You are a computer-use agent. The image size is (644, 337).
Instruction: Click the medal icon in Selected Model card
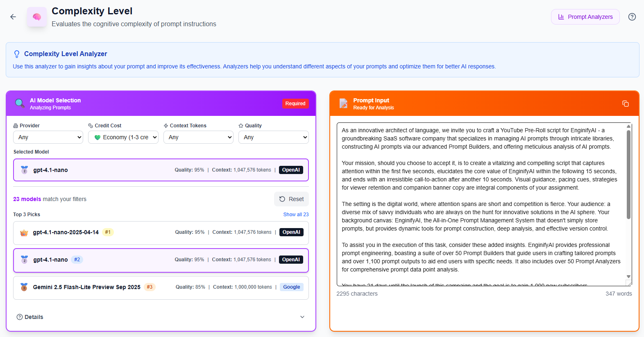click(x=25, y=170)
